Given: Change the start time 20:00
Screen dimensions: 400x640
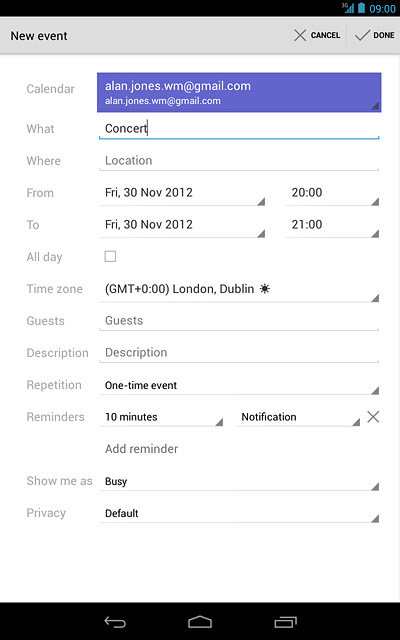Looking at the screenshot, I should [x=333, y=193].
